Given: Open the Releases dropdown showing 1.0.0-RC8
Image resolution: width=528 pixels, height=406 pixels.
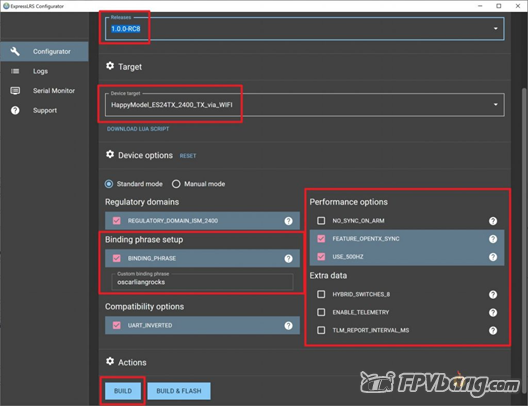Looking at the screenshot, I should click(304, 29).
